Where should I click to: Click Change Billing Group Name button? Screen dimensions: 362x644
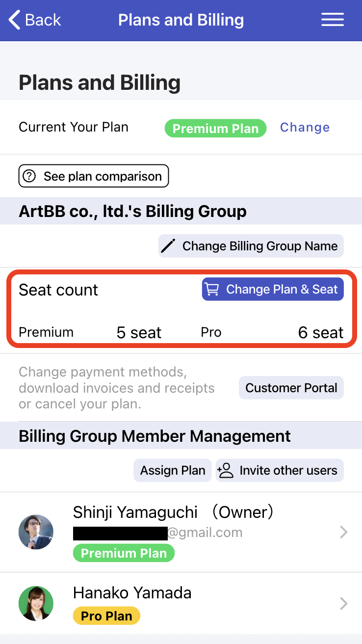(251, 246)
